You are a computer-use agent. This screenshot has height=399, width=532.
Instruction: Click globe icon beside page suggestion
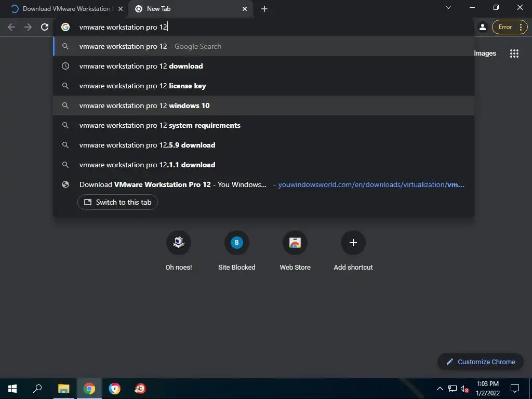(65, 184)
